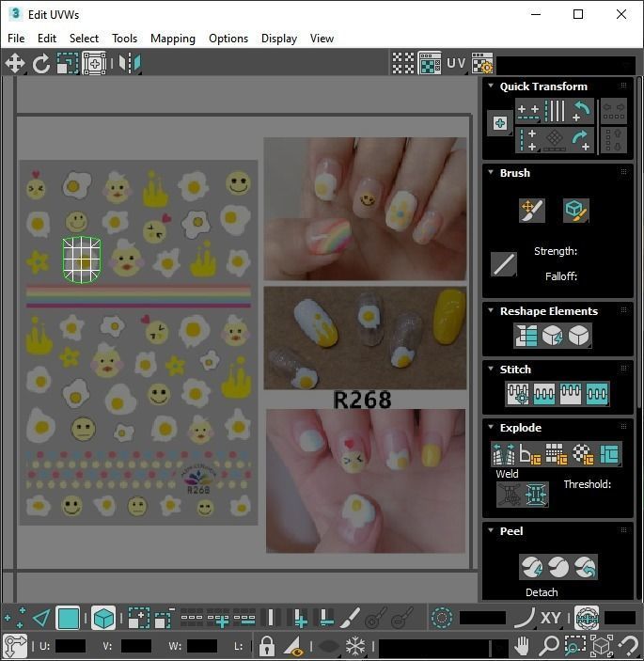Toggle Show Map in dialog icon
644x661 pixels.
click(x=429, y=64)
